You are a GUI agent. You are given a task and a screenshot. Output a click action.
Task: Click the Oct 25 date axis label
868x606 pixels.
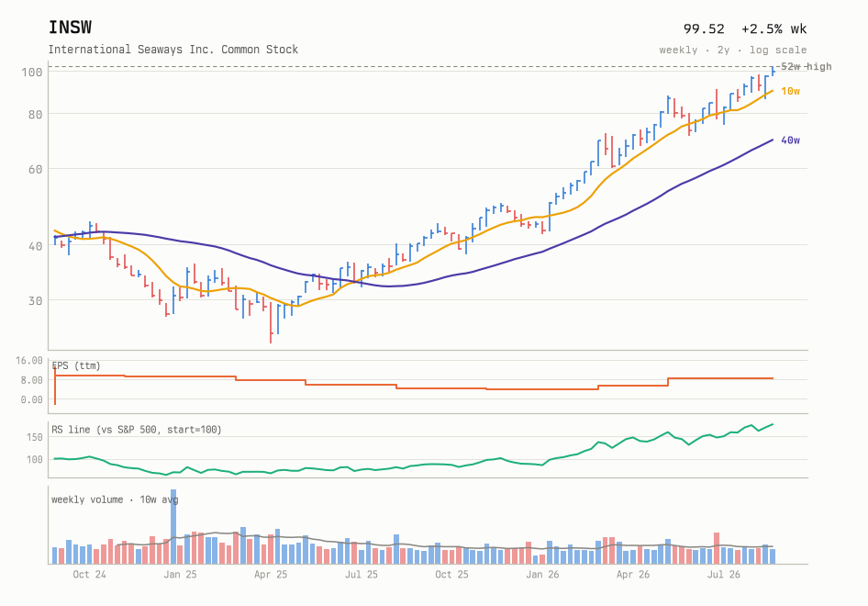[x=451, y=575]
